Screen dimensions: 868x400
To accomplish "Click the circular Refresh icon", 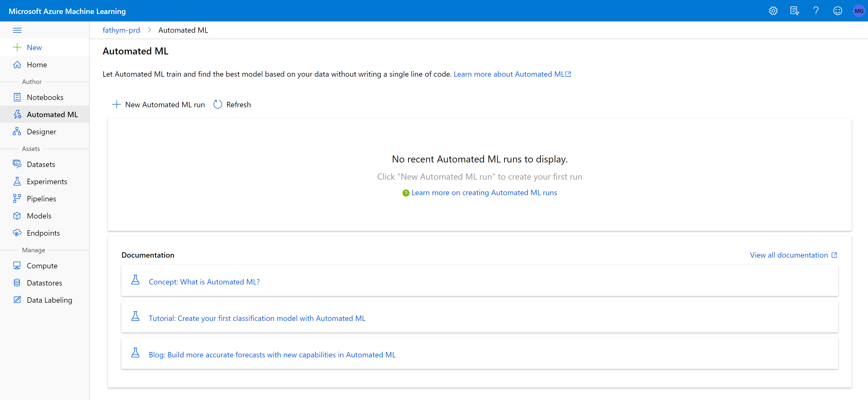I will (218, 104).
